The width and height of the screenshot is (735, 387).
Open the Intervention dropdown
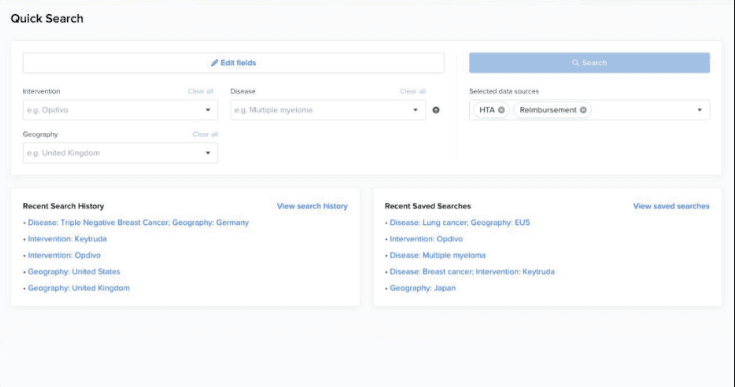(120, 110)
